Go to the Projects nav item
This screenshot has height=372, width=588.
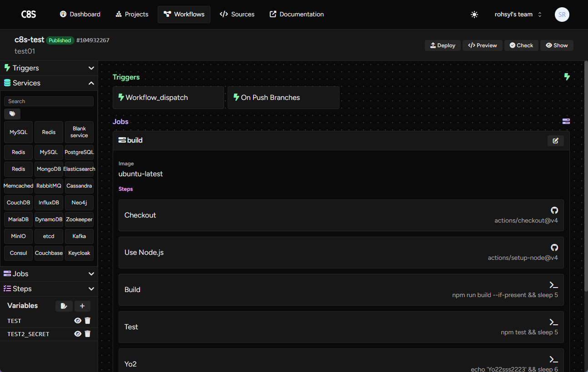pos(132,15)
